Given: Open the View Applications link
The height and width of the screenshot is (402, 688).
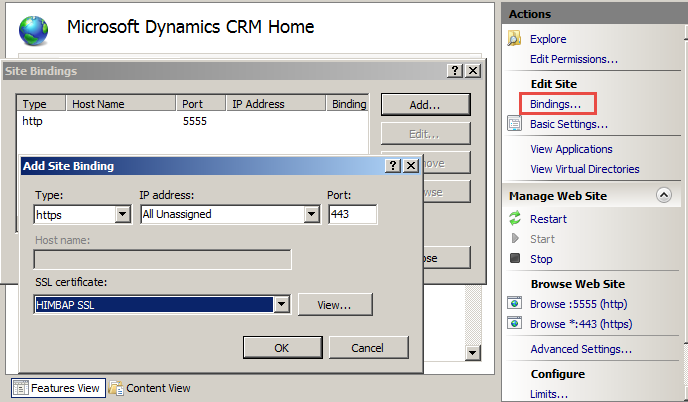Looking at the screenshot, I should (571, 149).
